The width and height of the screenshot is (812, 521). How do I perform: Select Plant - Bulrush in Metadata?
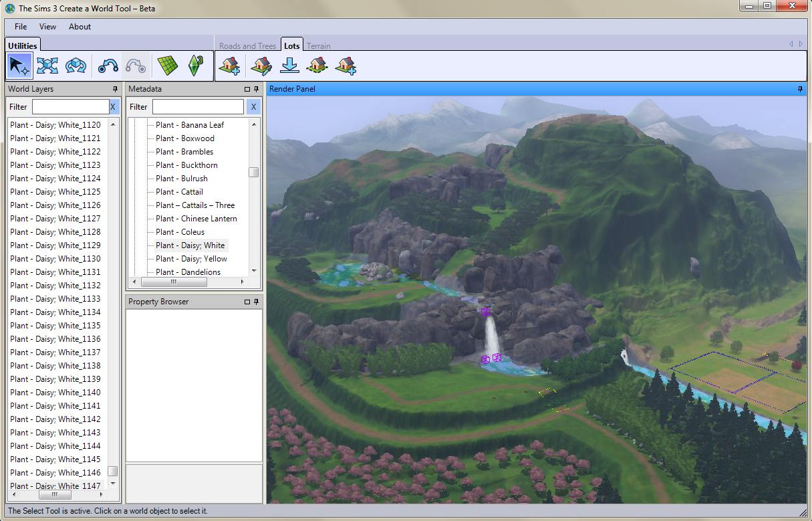[x=182, y=179]
